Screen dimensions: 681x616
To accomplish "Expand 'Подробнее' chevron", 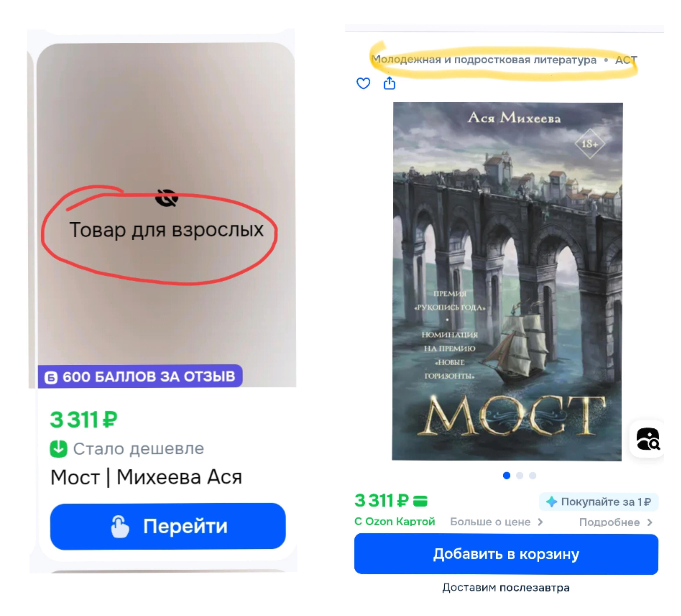I will pyautogui.click(x=650, y=522).
